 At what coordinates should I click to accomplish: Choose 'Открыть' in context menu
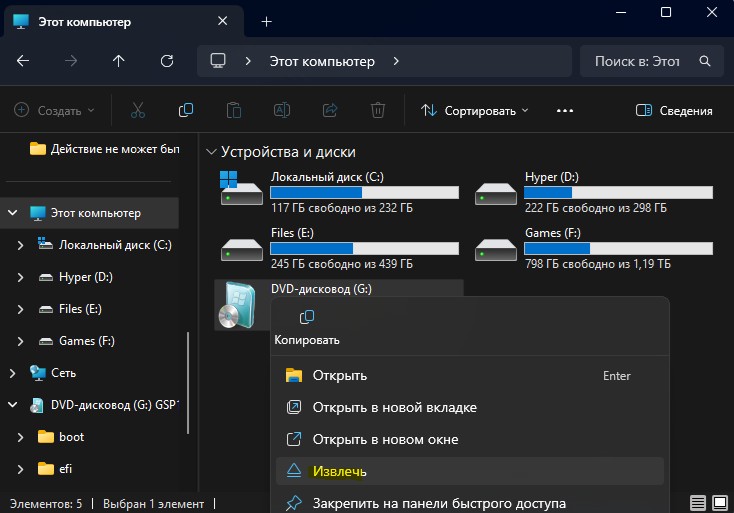tap(470, 375)
